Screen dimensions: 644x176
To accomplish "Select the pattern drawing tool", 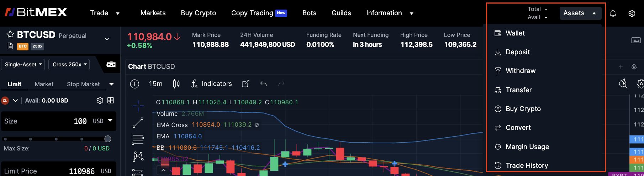I will [x=138, y=156].
